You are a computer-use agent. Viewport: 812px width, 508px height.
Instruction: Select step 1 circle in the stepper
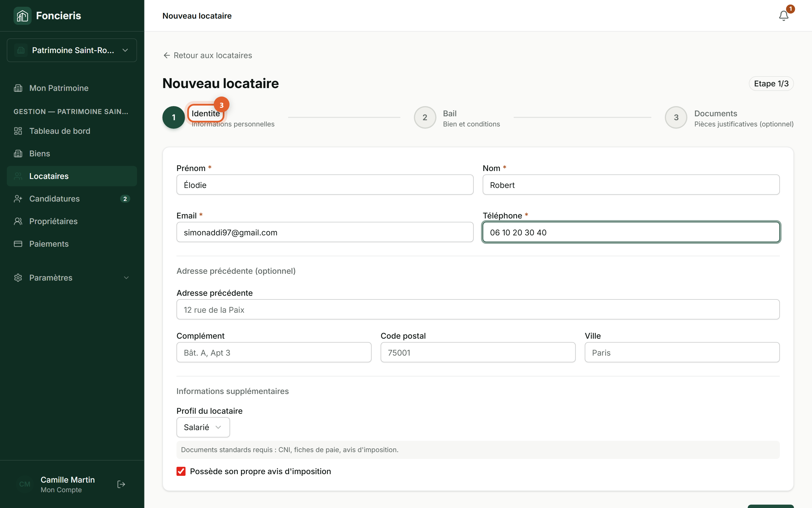(173, 117)
